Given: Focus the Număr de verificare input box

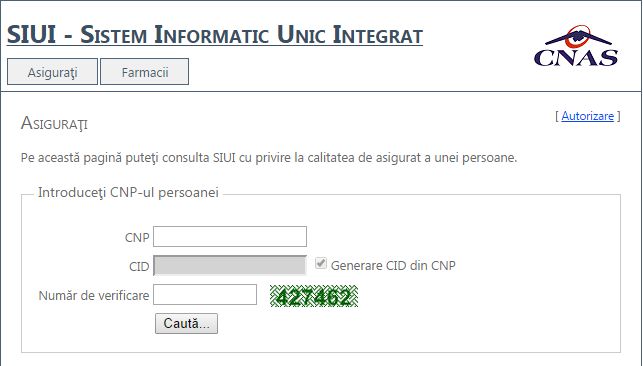Looking at the screenshot, I should point(205,295).
